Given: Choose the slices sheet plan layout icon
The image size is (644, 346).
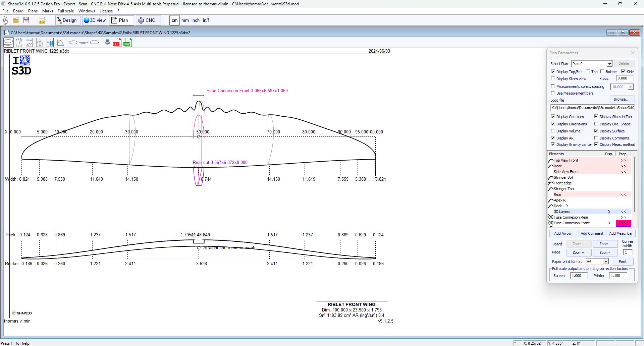Looking at the screenshot, I should pos(40,42).
